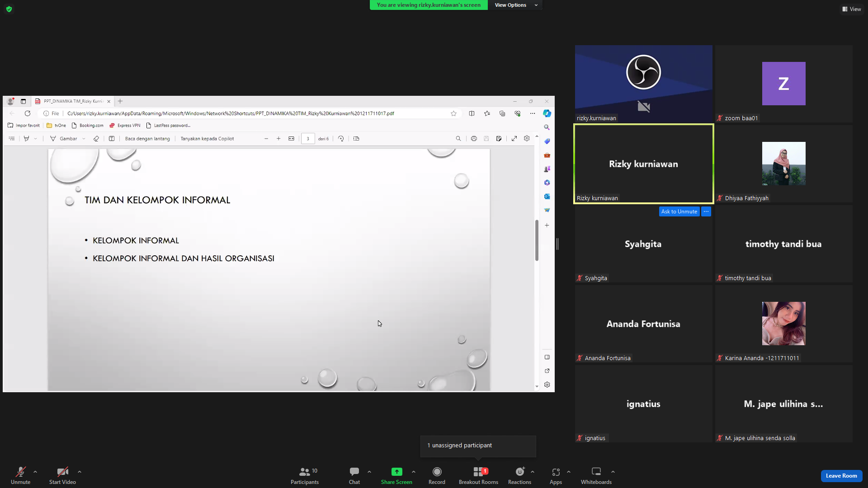Viewport: 868px width, 488px height.
Task: Open Collections in the browser toolbar
Action: (502, 113)
